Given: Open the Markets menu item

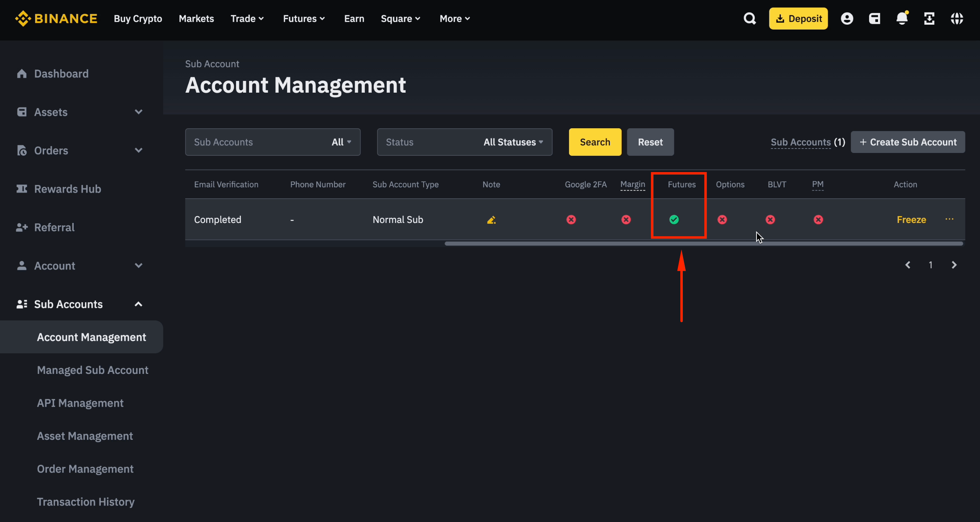Looking at the screenshot, I should click(x=196, y=18).
